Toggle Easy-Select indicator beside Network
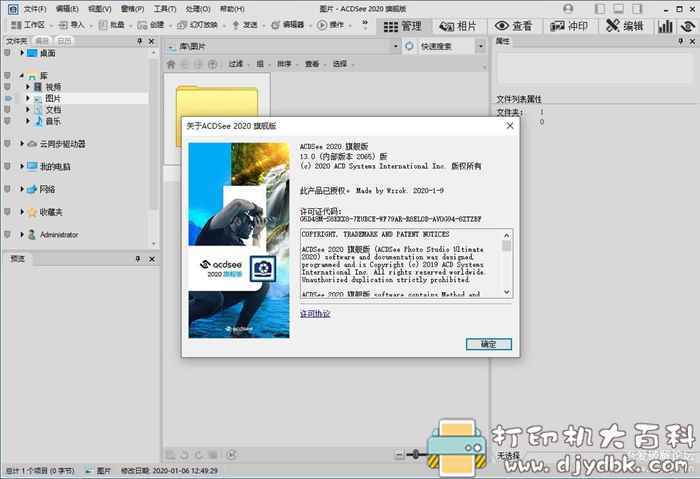The image size is (700, 479). [7, 189]
